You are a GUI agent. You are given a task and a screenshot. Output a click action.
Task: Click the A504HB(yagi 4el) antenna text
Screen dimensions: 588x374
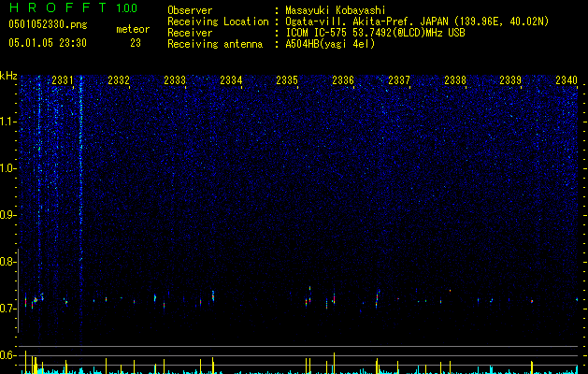coord(330,44)
